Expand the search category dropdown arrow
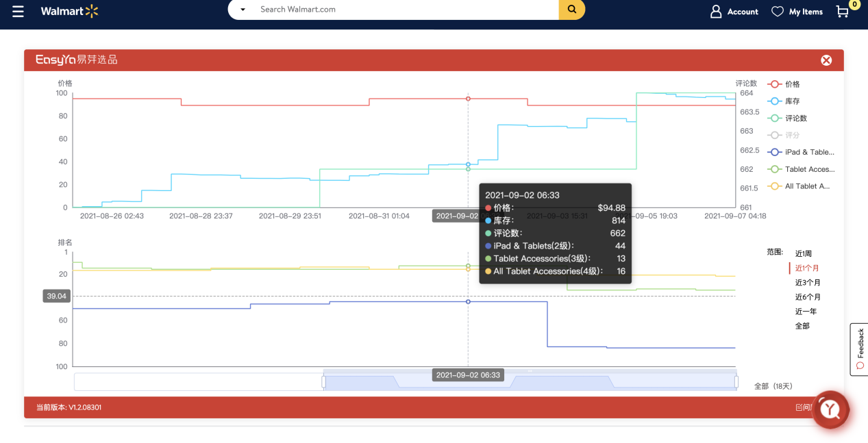 (243, 10)
